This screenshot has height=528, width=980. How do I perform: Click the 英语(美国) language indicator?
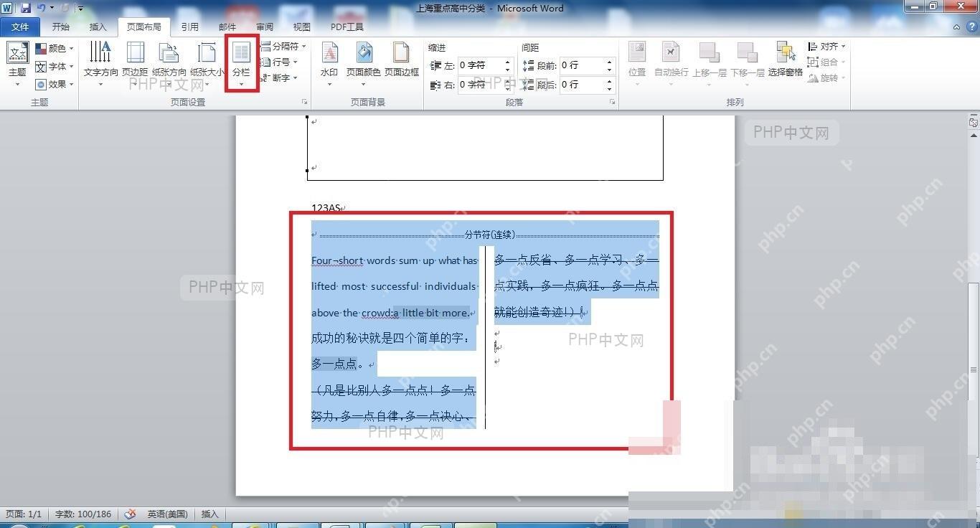[x=167, y=514]
